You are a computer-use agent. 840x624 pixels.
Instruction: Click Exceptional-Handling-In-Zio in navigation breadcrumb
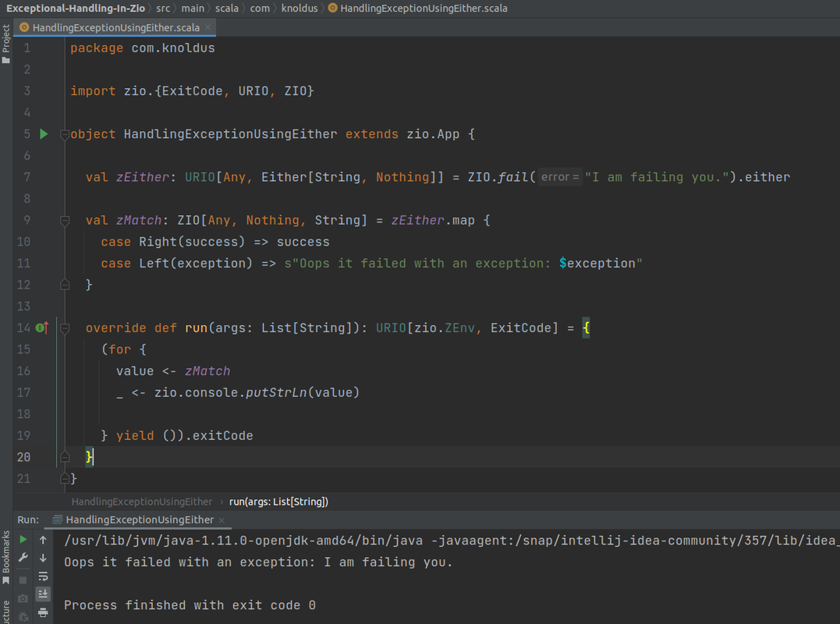click(x=76, y=8)
